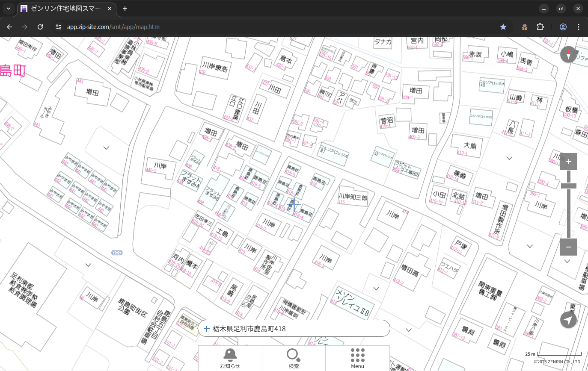Viewport: 588px width, 371px height.
Task: Click the traffic signal symbol on map
Action: point(117,253)
